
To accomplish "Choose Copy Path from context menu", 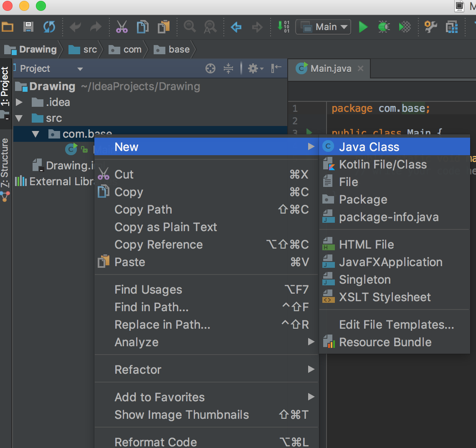I will pyautogui.click(x=207, y=209).
